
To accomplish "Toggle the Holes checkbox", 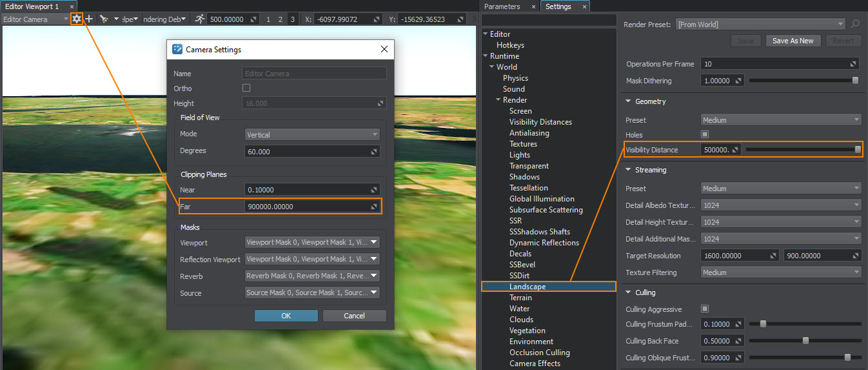I will (705, 134).
